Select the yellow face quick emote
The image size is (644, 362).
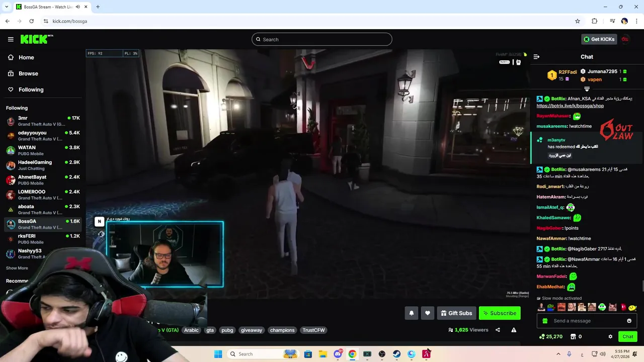pos(632,307)
